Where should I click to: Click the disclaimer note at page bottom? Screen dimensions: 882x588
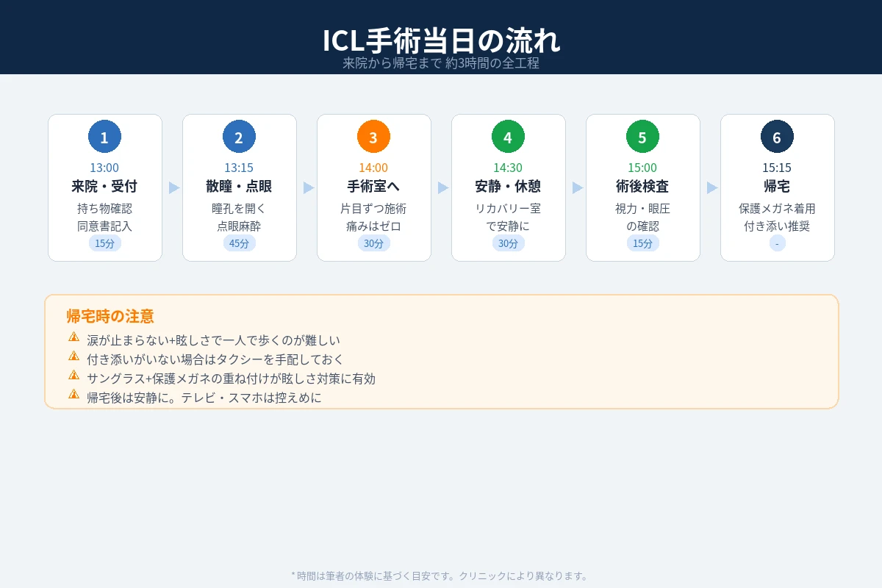441,577
